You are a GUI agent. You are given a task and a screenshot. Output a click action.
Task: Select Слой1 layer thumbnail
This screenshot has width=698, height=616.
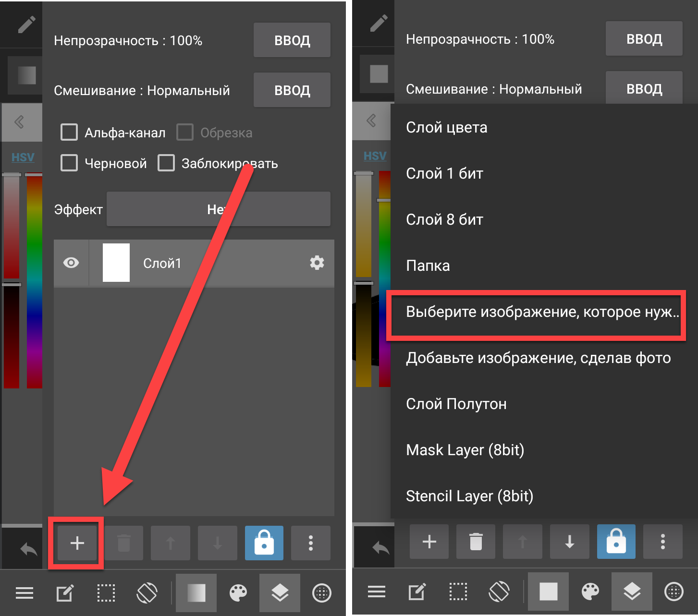click(116, 263)
